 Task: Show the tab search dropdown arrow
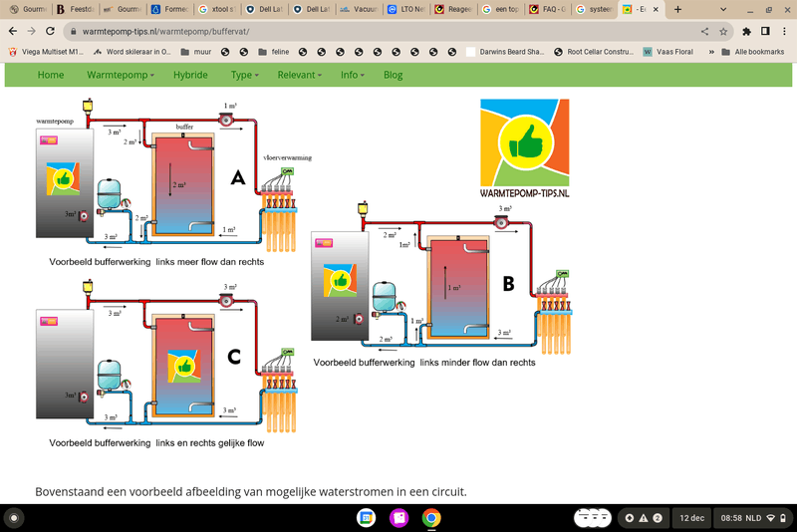pos(723,9)
